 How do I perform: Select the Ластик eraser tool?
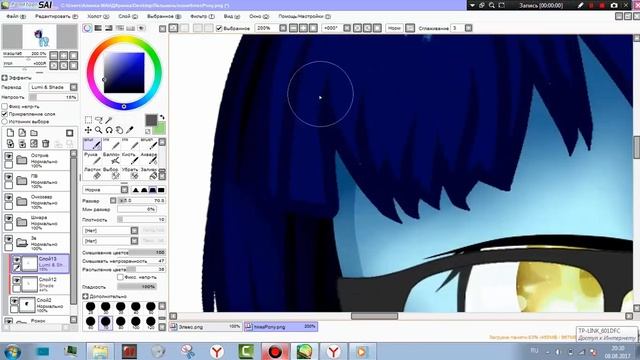point(92,173)
